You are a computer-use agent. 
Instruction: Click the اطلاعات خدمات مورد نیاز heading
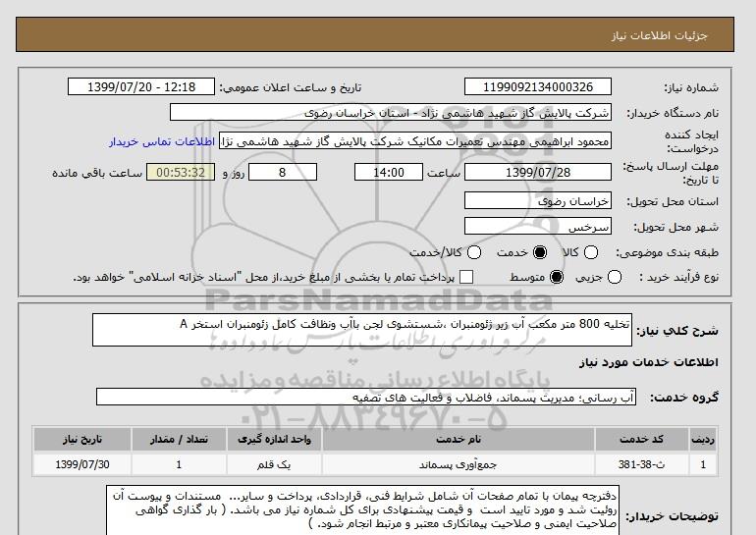click(x=648, y=362)
